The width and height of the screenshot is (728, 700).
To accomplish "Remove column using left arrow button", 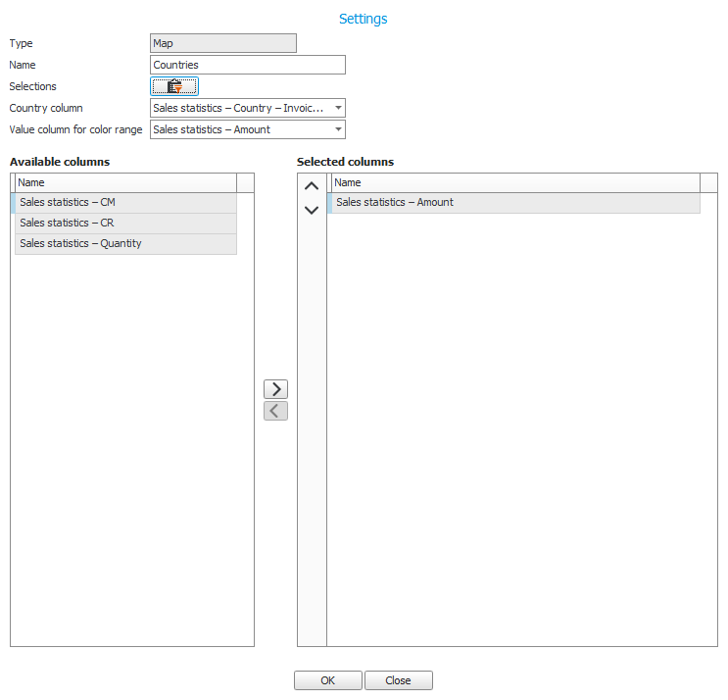I will pos(275,411).
